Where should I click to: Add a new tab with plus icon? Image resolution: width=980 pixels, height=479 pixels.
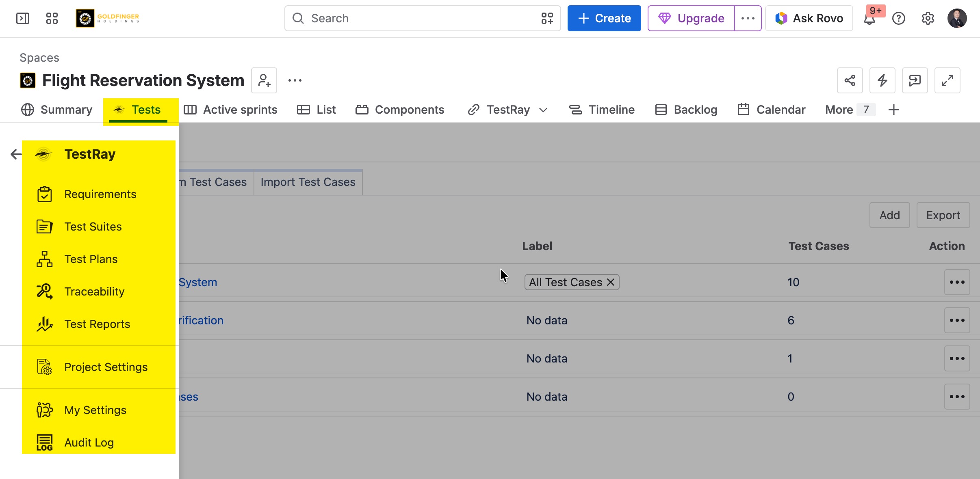coord(894,110)
